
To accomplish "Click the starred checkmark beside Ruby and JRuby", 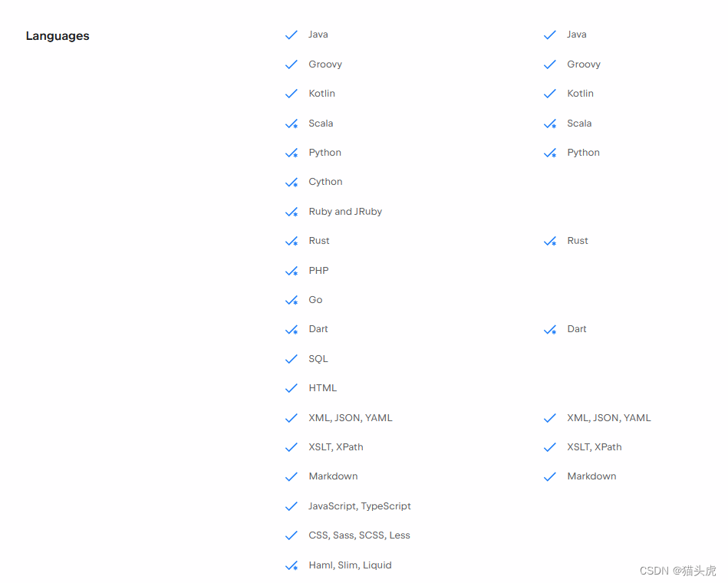I will coord(291,212).
